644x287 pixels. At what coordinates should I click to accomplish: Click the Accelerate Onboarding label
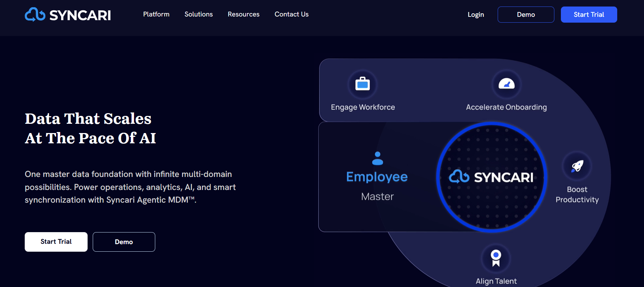click(x=506, y=107)
